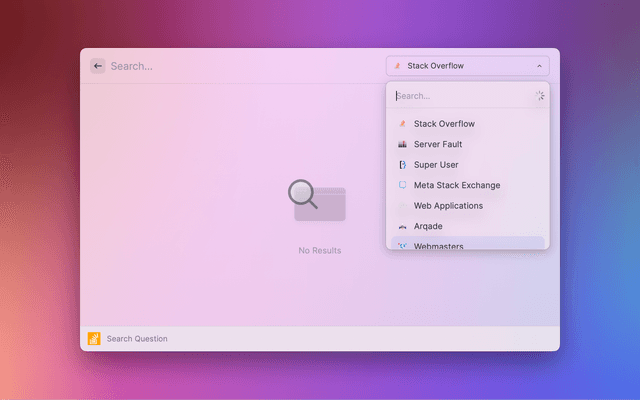Select the Server Fault option
Screen dimensions: 640x400
[438, 145]
